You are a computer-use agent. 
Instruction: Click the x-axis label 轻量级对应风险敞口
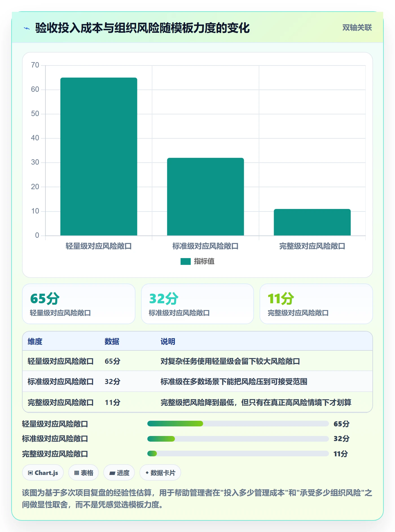(99, 246)
